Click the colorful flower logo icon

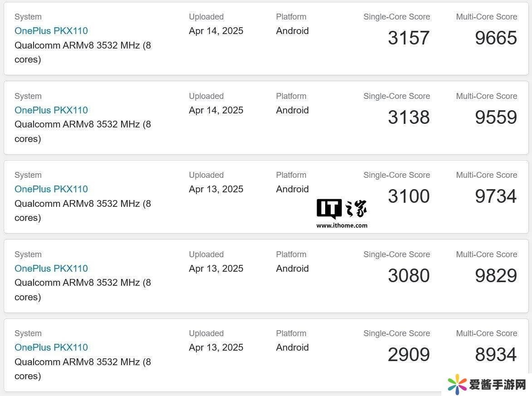coord(457,384)
